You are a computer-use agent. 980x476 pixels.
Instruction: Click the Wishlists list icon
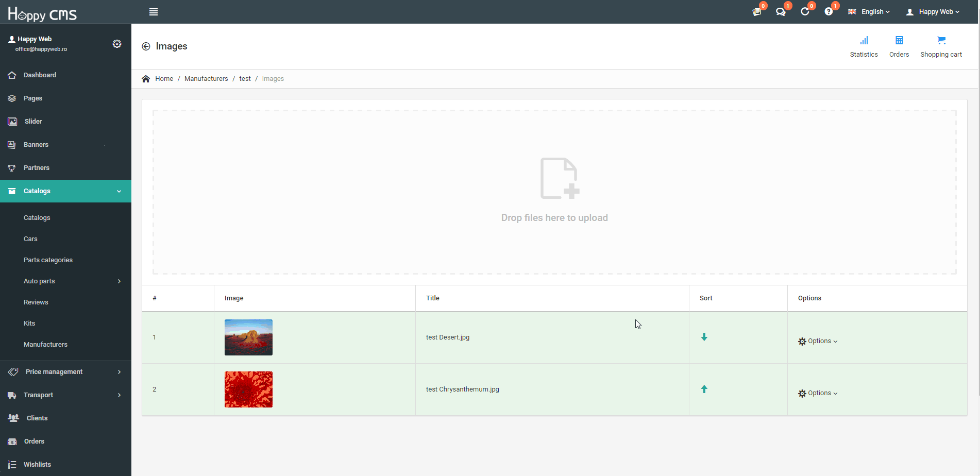click(x=12, y=465)
